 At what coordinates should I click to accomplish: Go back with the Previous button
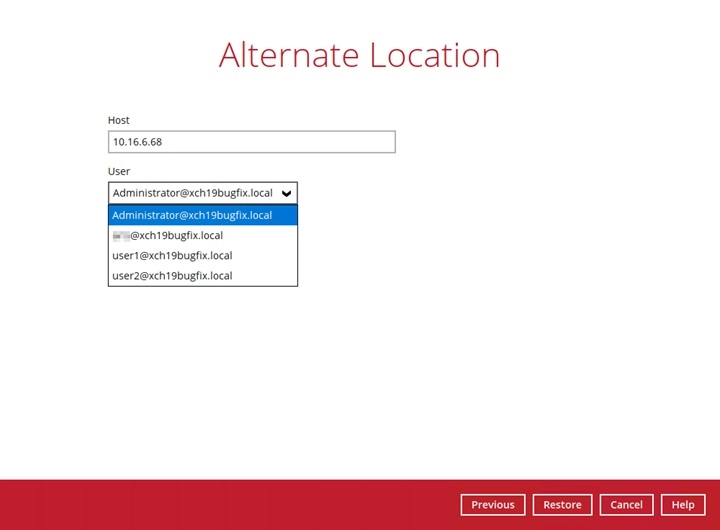click(x=492, y=505)
